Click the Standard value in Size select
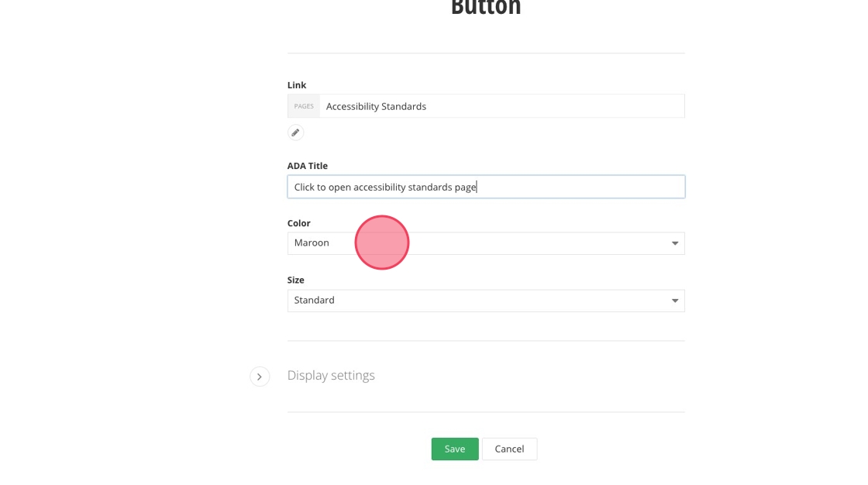 (x=314, y=301)
